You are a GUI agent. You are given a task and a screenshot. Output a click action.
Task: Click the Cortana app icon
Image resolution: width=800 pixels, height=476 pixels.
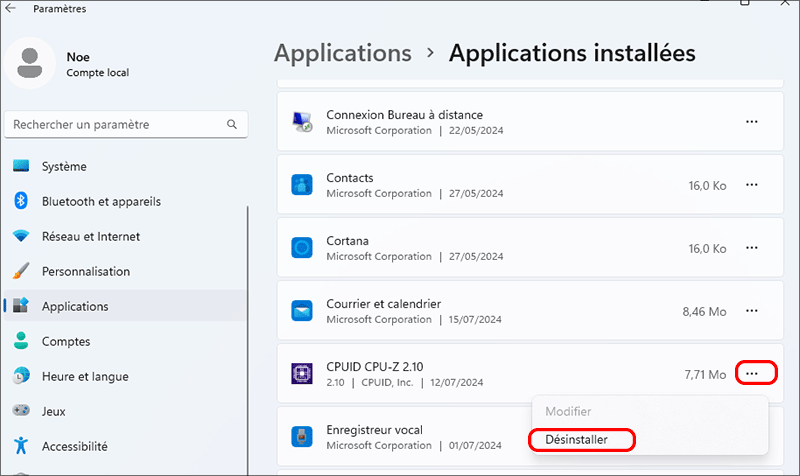(x=302, y=248)
